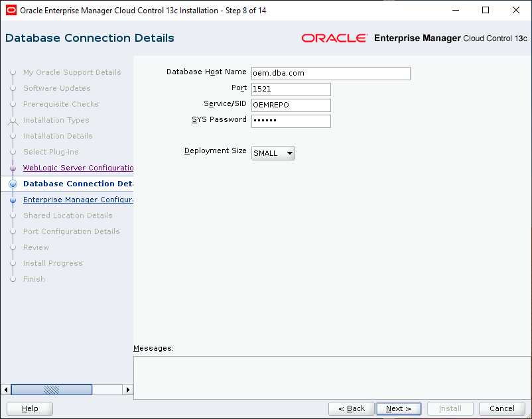Click Installation Types step
The width and height of the screenshot is (532, 419).
click(x=56, y=120)
